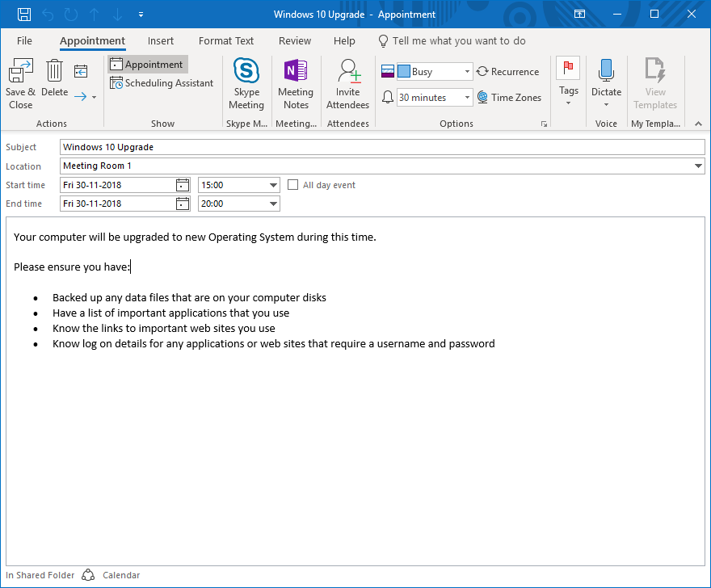Screen dimensions: 711x588
Task: Open the Insert ribbon tab
Action: coord(161,41)
